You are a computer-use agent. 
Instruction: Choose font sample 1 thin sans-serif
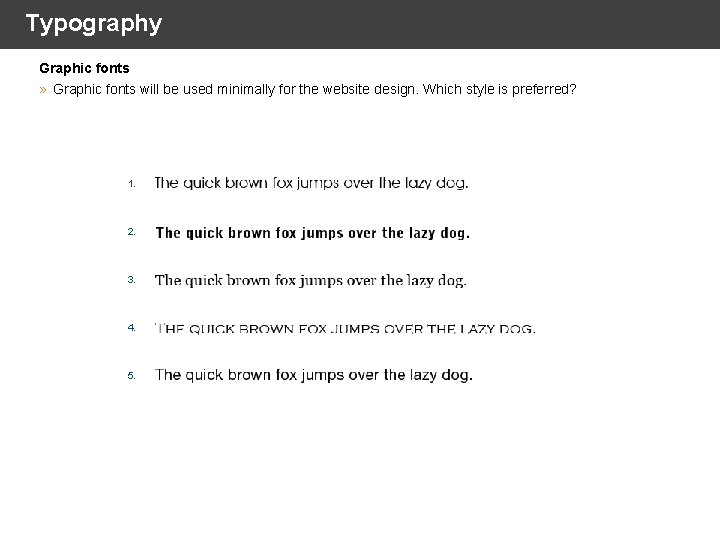pos(311,183)
